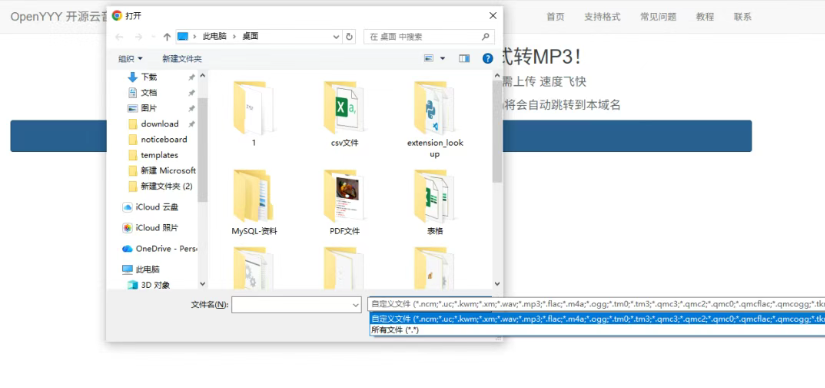This screenshot has width=825, height=388.
Task: Select the MySQL-资料 folder
Action: pyautogui.click(x=254, y=203)
